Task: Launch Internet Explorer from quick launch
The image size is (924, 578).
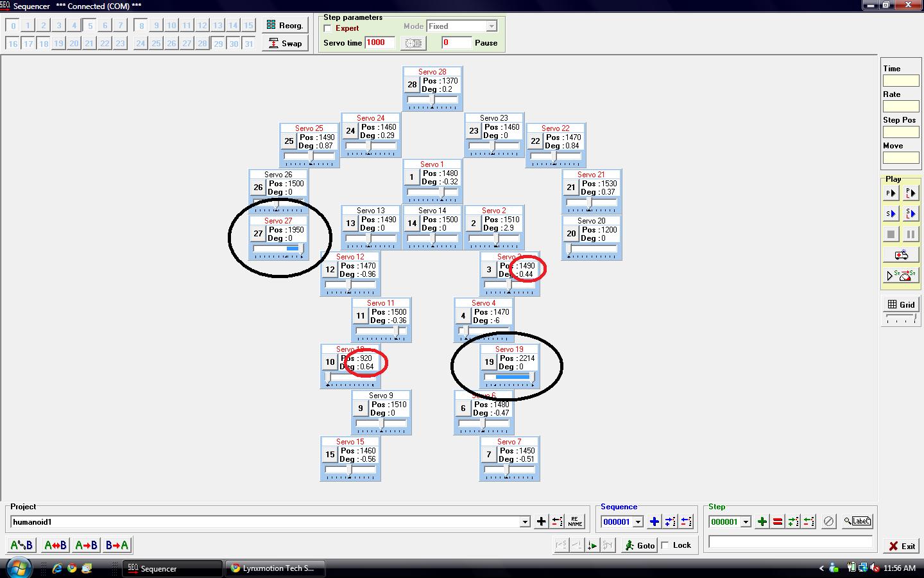Action: pos(57,568)
